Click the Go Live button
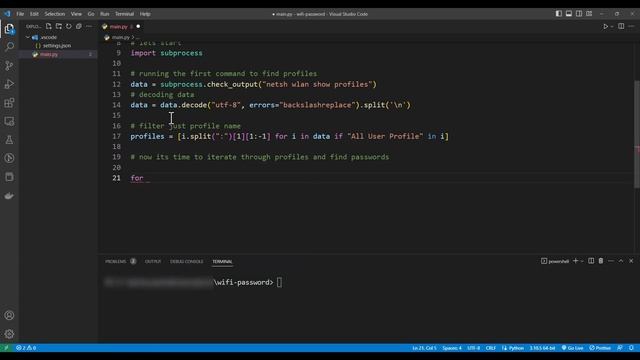The image size is (640, 360). 572,348
